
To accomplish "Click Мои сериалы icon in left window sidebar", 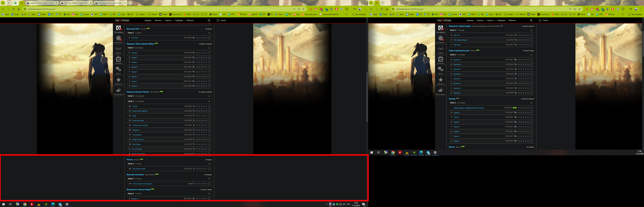I will point(119,28).
